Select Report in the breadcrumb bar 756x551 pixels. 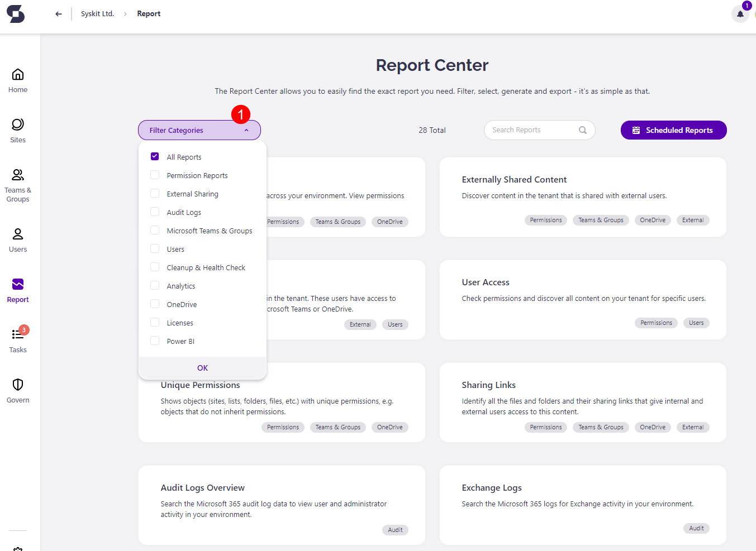pyautogui.click(x=148, y=13)
